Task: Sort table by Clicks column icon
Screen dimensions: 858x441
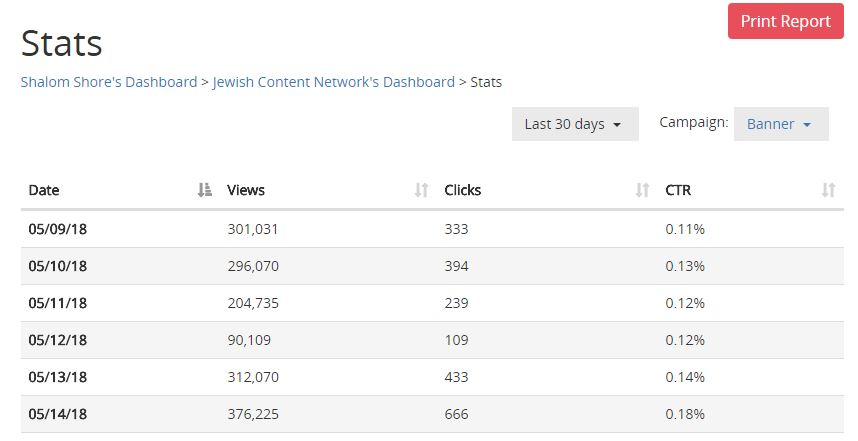Action: 642,190
